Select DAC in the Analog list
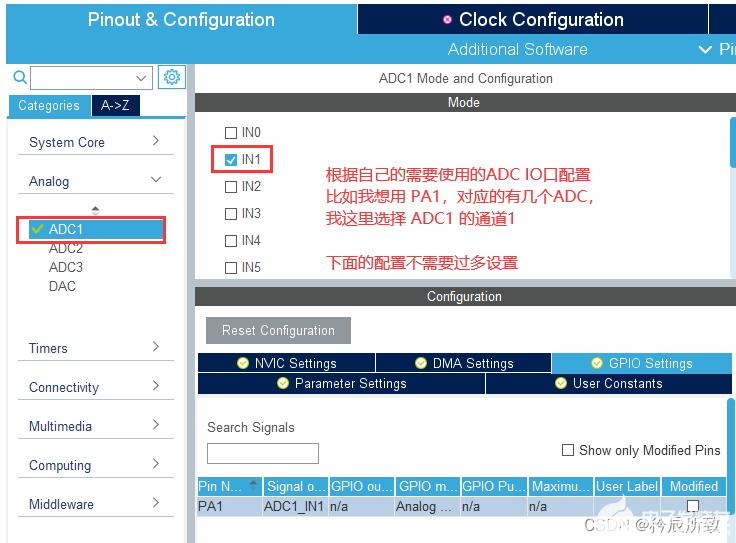This screenshot has width=736, height=543. [x=62, y=286]
